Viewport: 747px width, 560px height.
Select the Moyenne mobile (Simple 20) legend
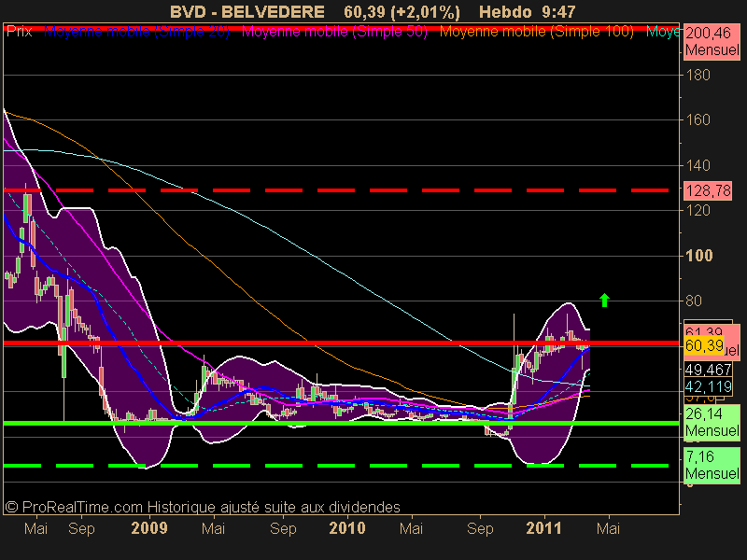[x=136, y=32]
